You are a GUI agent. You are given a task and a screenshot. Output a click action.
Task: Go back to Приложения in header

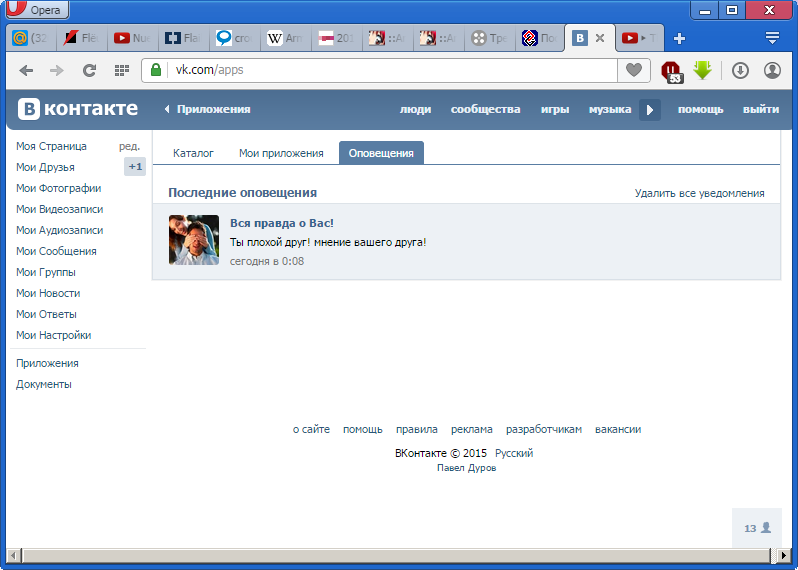[207, 109]
